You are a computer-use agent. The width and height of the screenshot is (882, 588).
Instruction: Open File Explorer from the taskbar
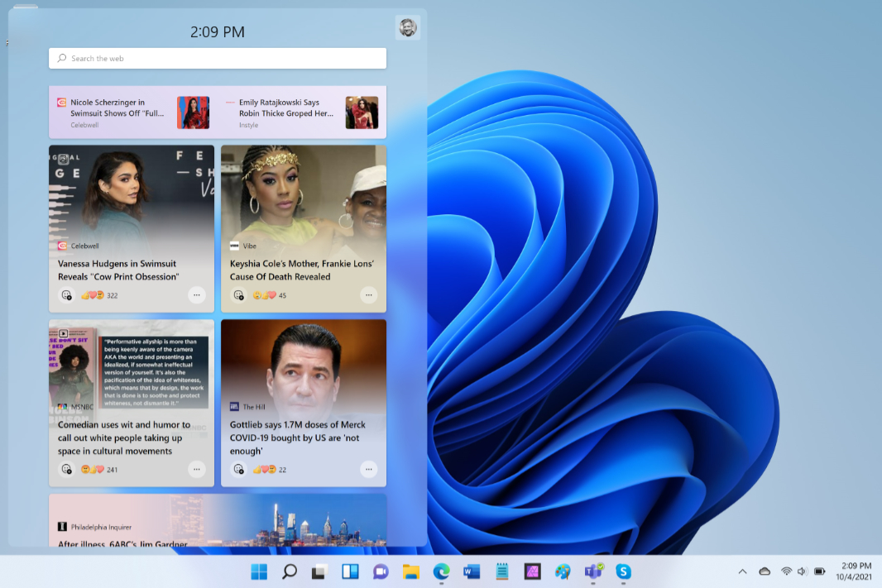[411, 571]
